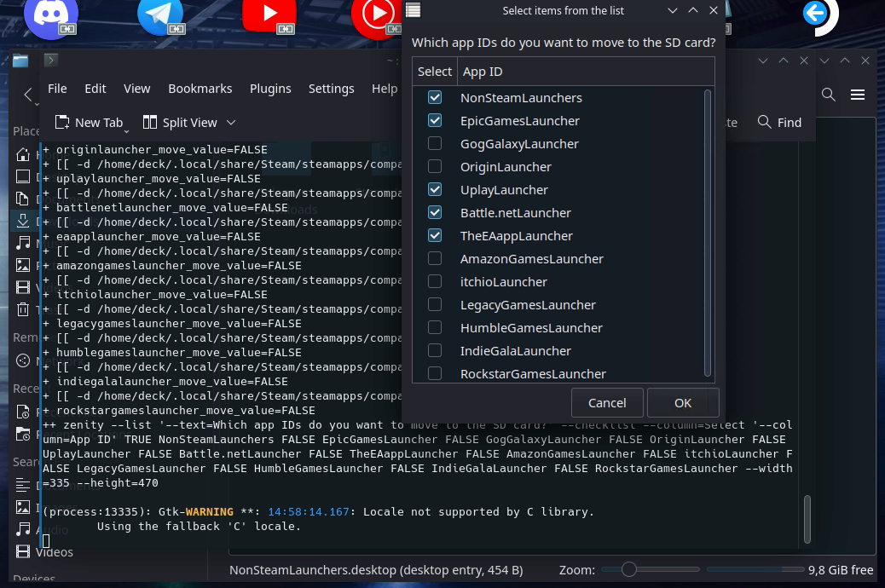885x588 pixels.
Task: Open the Bookmarks menu
Action: 200,88
